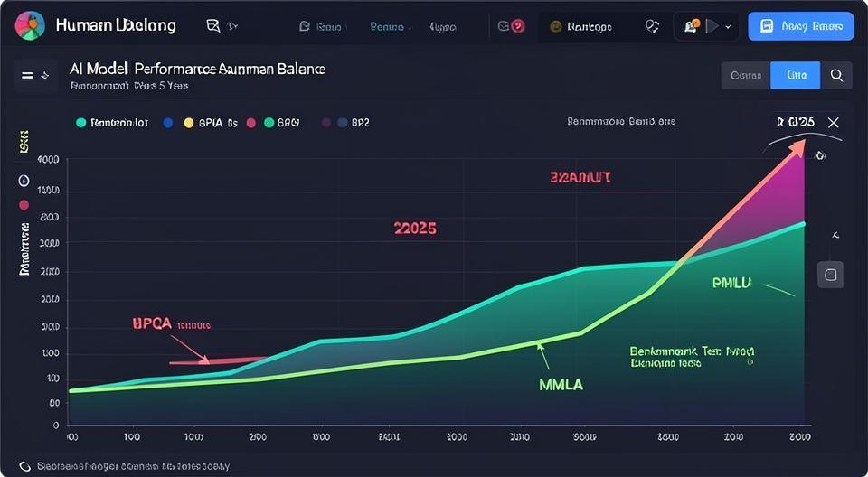The height and width of the screenshot is (477, 868).
Task: Click the dark Rankings button with coin icon
Action: 580,26
